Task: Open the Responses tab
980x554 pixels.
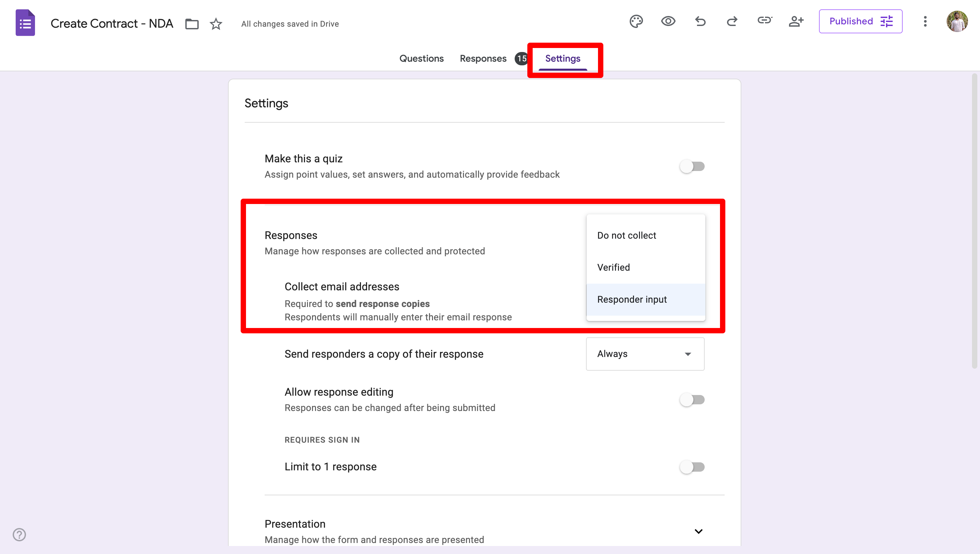Action: coord(483,59)
